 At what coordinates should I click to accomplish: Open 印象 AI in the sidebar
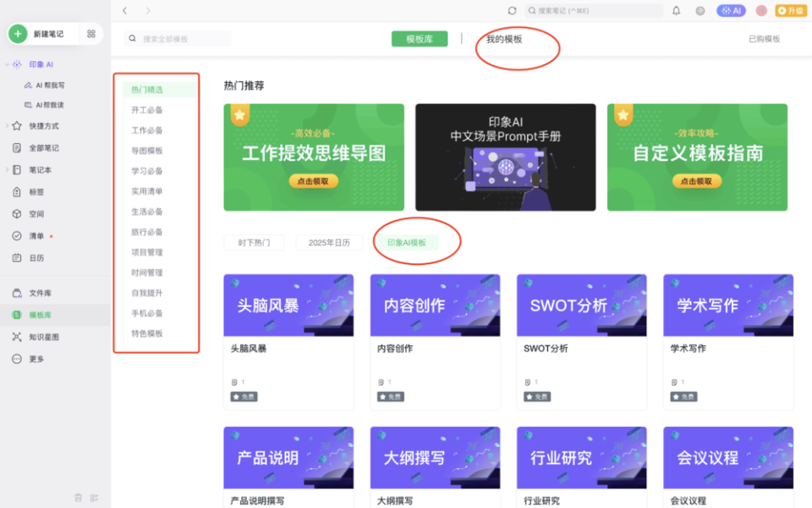point(41,64)
